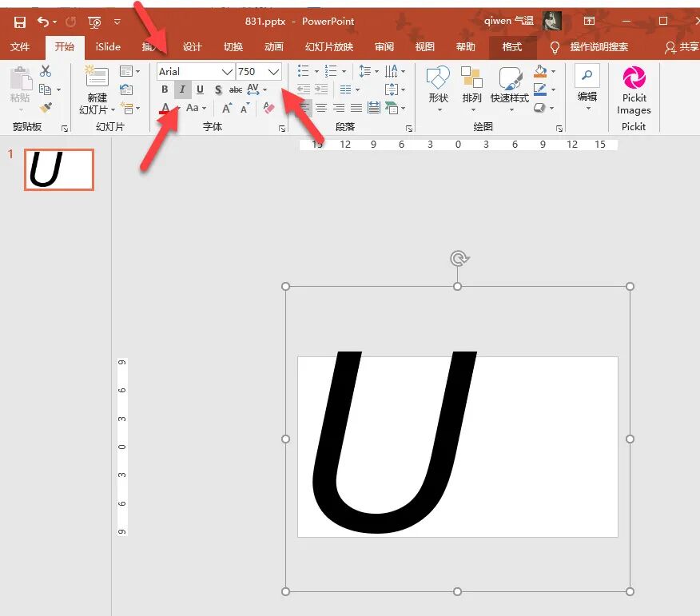Open the Find magnifier (编辑)
700x616 pixels.
pos(587,74)
